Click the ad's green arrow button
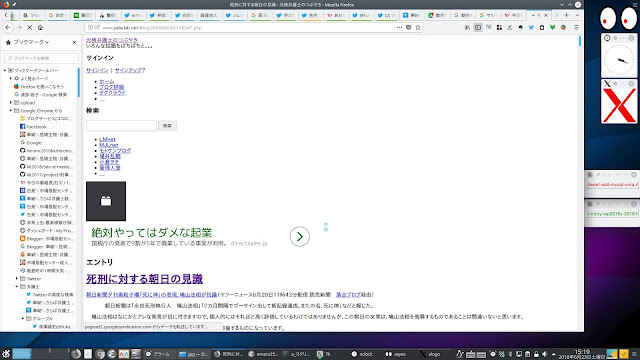 [300, 236]
